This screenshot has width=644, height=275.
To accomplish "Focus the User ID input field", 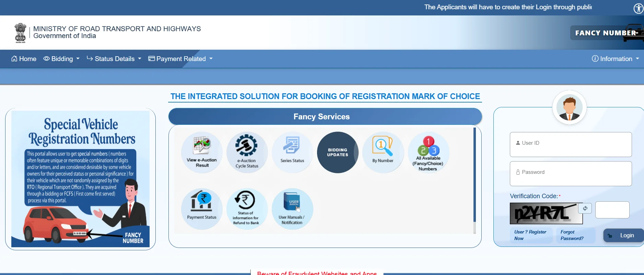I will click(571, 144).
